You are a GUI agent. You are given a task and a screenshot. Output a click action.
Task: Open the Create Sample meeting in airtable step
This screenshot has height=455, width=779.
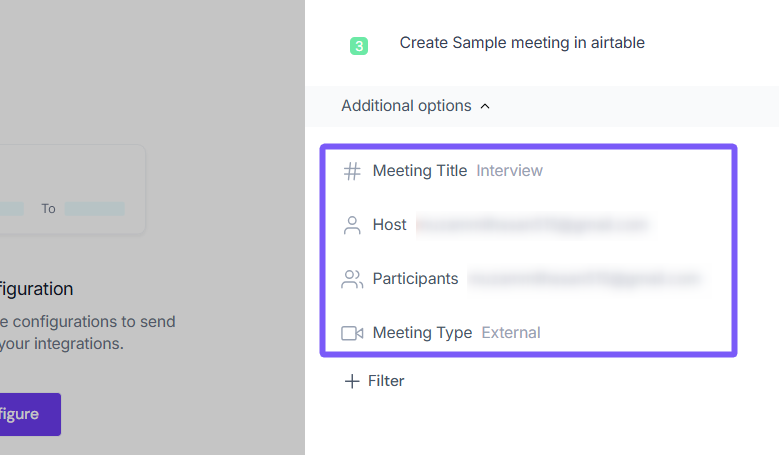click(x=522, y=43)
